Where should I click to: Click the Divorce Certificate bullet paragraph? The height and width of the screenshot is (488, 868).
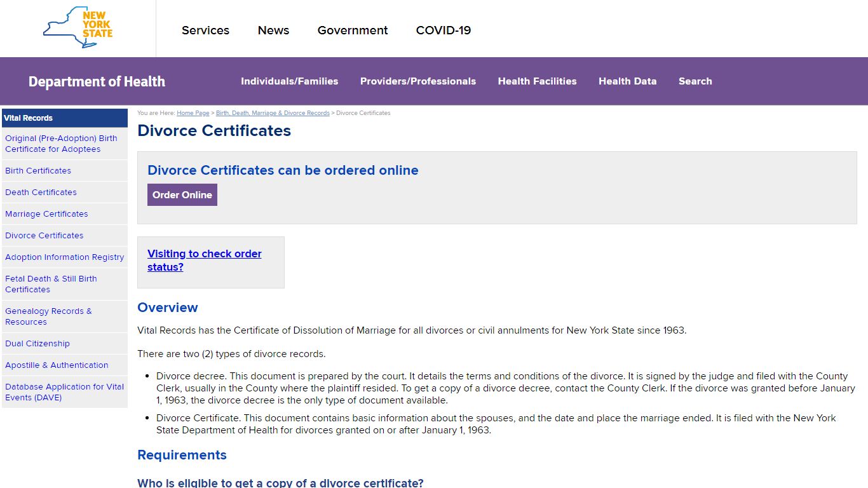496,424
